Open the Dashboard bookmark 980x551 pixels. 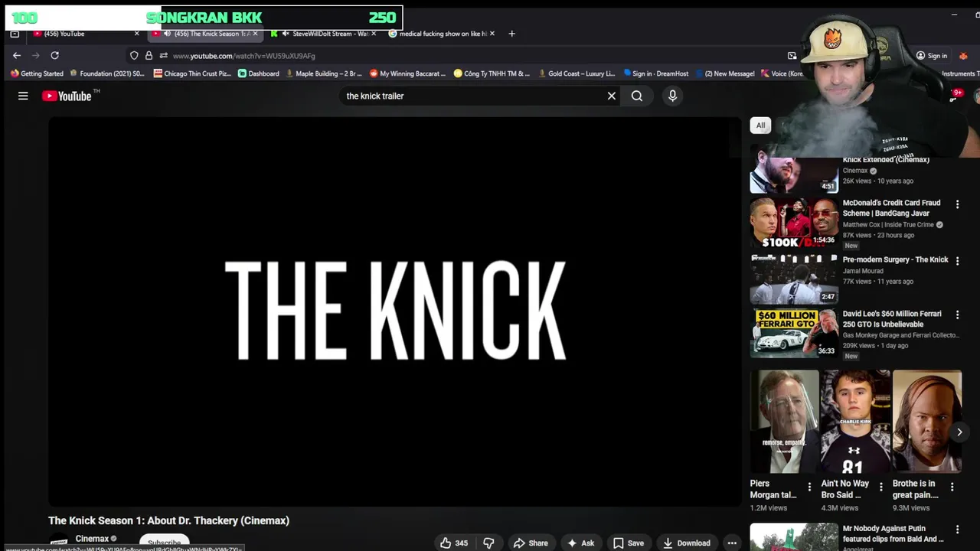pyautogui.click(x=259, y=73)
